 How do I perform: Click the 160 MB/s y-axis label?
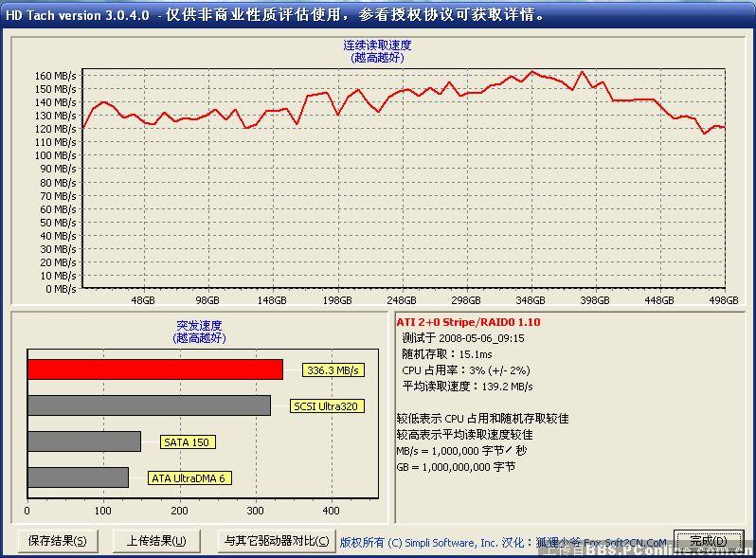pos(57,75)
